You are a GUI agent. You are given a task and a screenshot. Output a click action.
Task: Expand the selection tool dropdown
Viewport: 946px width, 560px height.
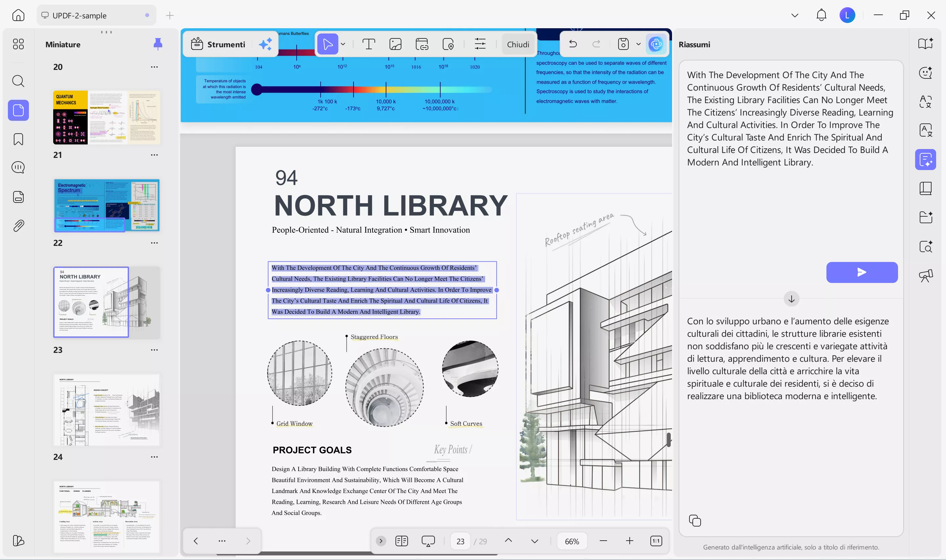(343, 44)
